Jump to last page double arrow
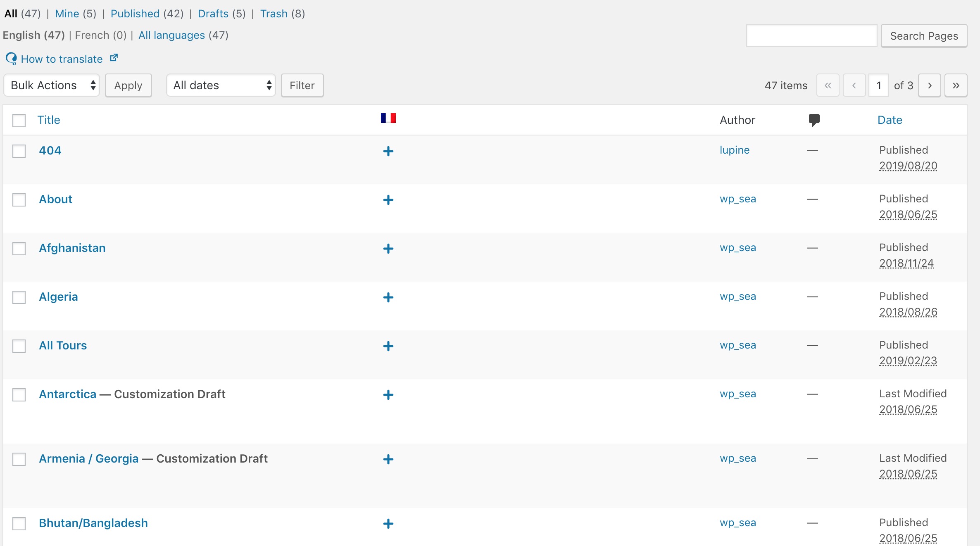Screen dimensions: 980x546 click(x=956, y=85)
